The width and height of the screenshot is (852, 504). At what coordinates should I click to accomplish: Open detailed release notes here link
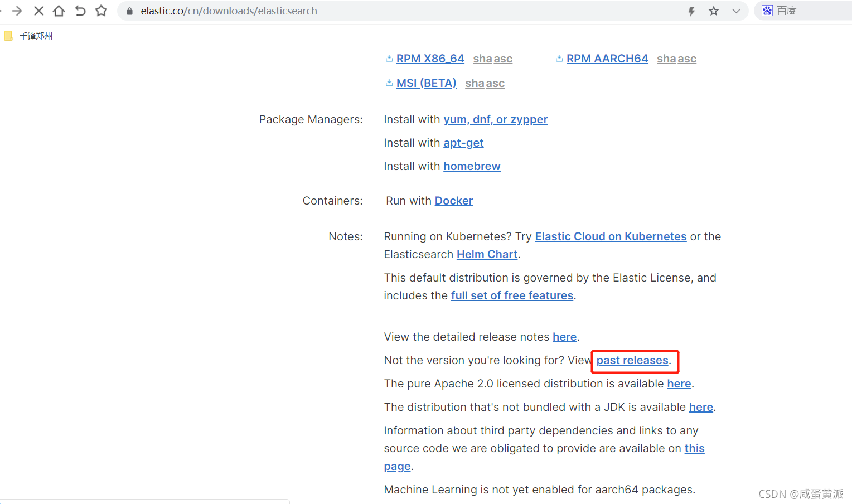click(x=564, y=337)
